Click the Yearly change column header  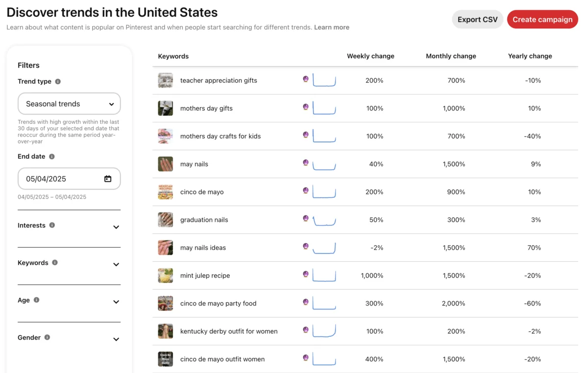[x=530, y=56]
